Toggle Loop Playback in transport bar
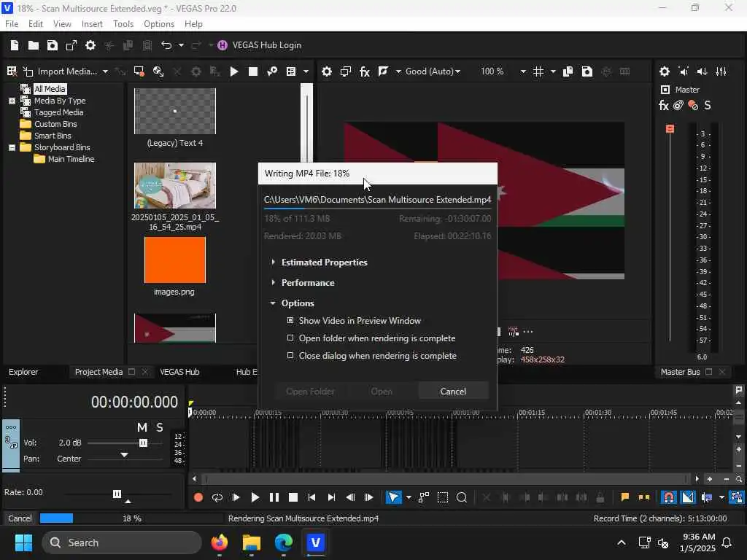The image size is (747, 560). click(x=217, y=497)
